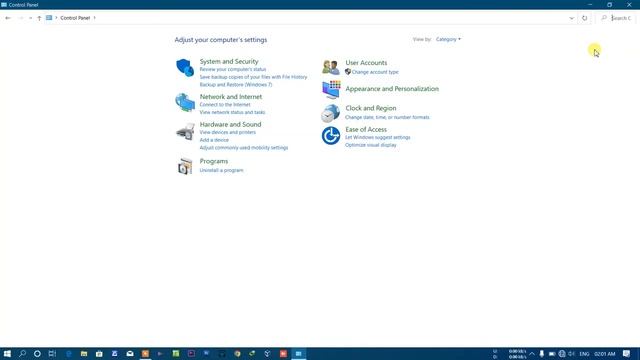The width and height of the screenshot is (640, 360).
Task: Click View devices and printers
Action: 228,132
